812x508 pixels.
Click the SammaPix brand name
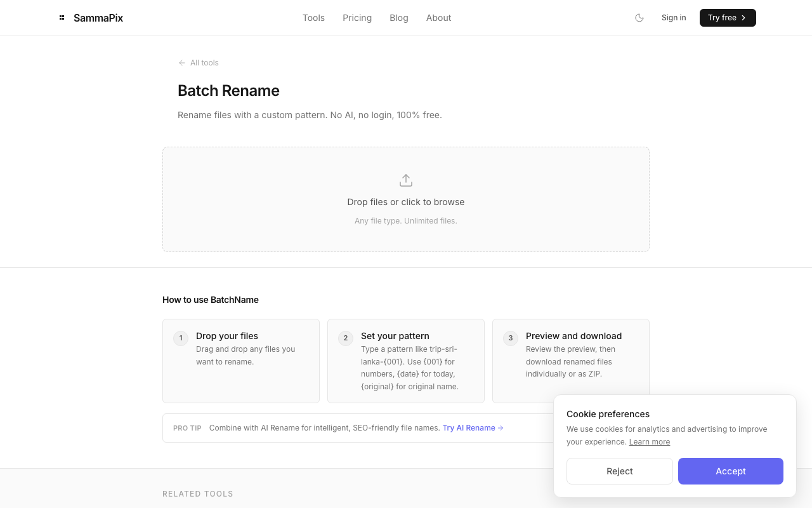click(98, 18)
